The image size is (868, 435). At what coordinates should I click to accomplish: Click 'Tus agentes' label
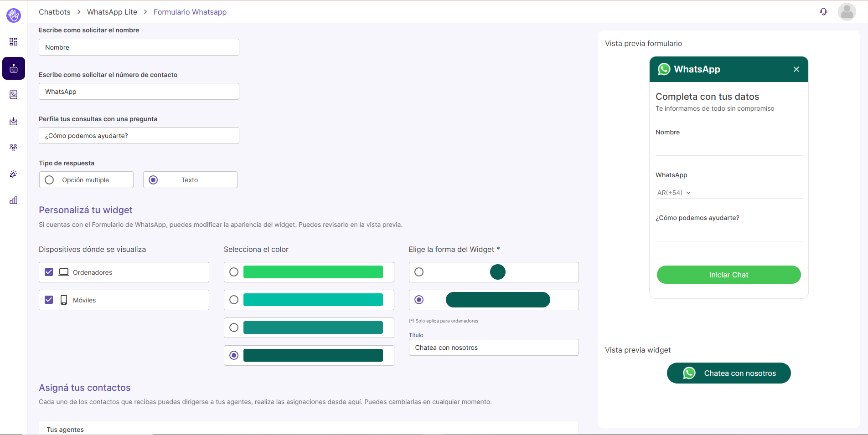click(65, 430)
